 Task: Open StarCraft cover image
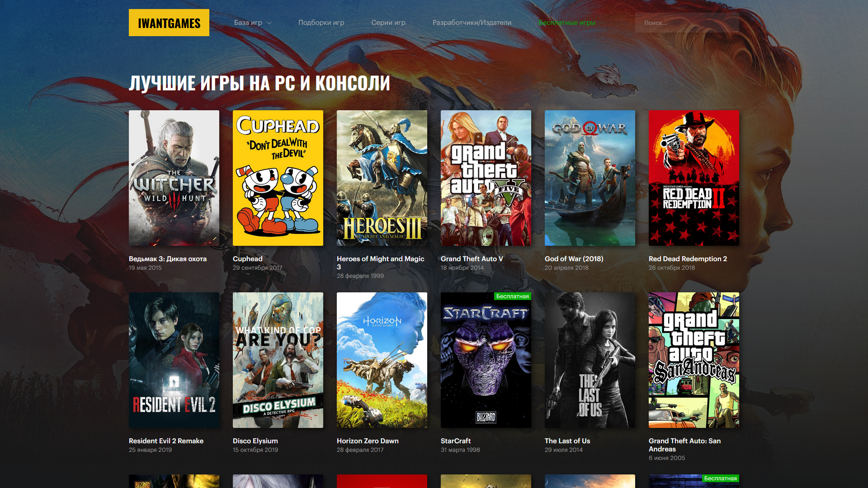[x=486, y=360]
